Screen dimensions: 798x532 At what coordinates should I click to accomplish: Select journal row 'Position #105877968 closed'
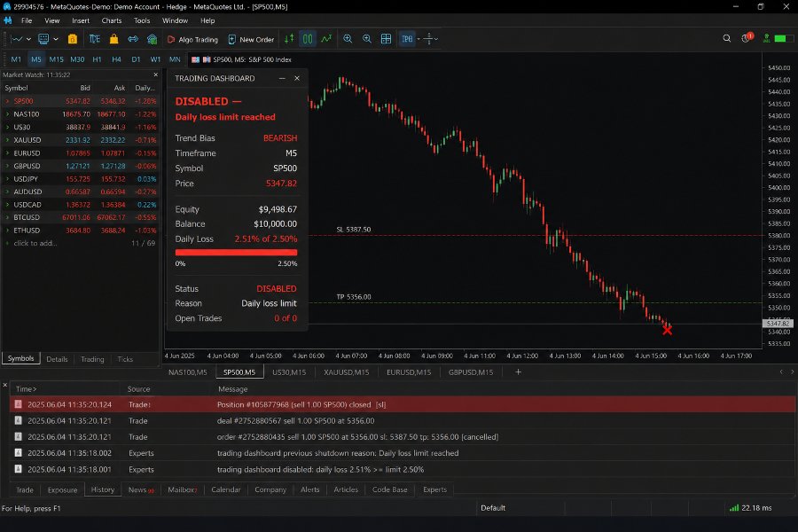(x=402, y=404)
